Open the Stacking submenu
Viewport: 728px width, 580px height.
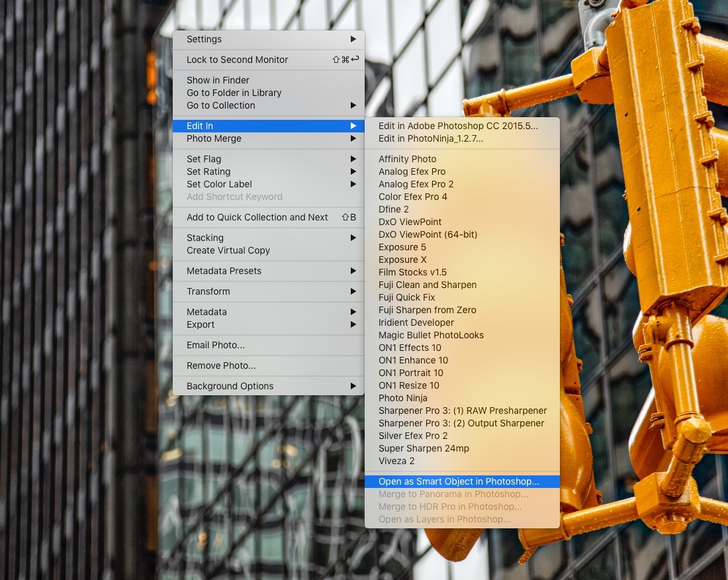tap(268, 238)
